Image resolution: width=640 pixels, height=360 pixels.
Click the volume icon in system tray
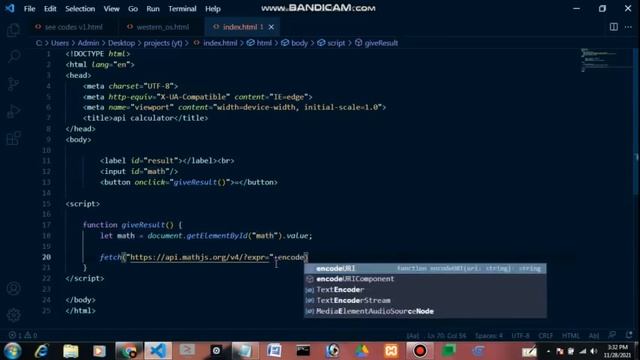[594, 351]
